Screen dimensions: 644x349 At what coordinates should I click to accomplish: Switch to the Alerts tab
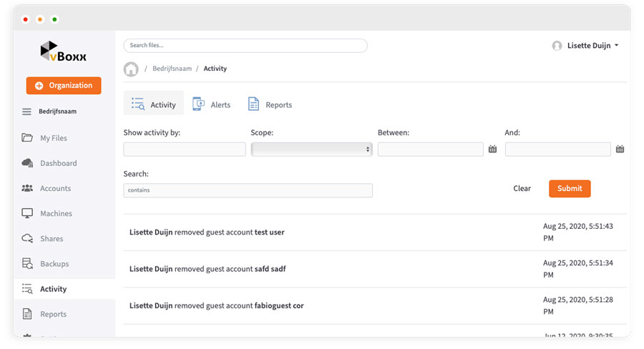[x=212, y=104]
